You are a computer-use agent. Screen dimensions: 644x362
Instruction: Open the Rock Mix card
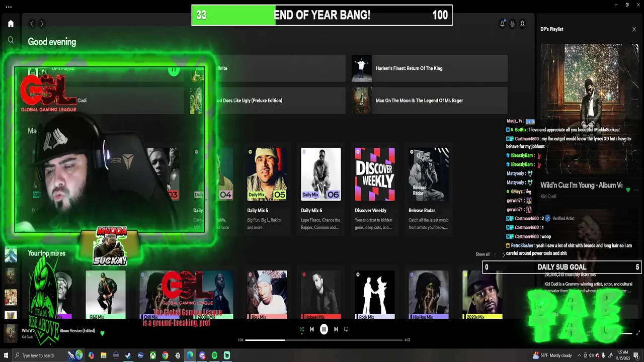(375, 295)
